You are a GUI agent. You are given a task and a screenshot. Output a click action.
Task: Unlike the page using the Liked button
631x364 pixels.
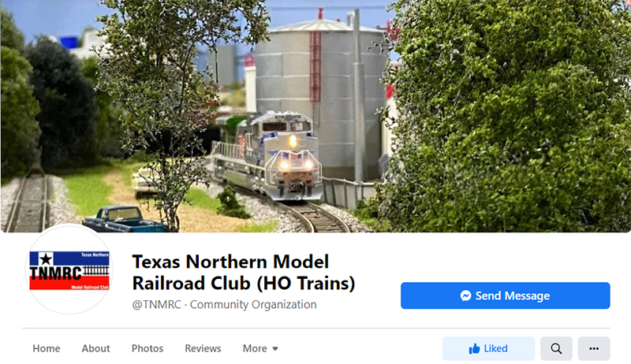coord(488,348)
